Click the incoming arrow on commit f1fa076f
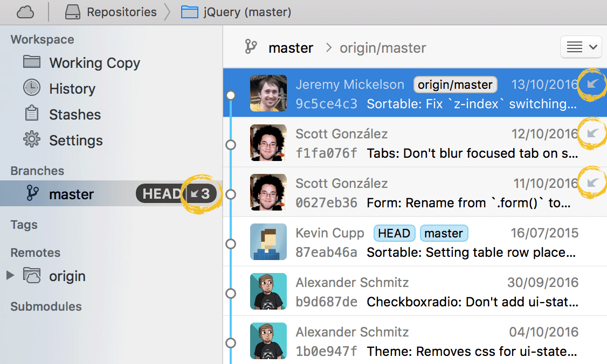This screenshot has height=364, width=607. point(592,133)
